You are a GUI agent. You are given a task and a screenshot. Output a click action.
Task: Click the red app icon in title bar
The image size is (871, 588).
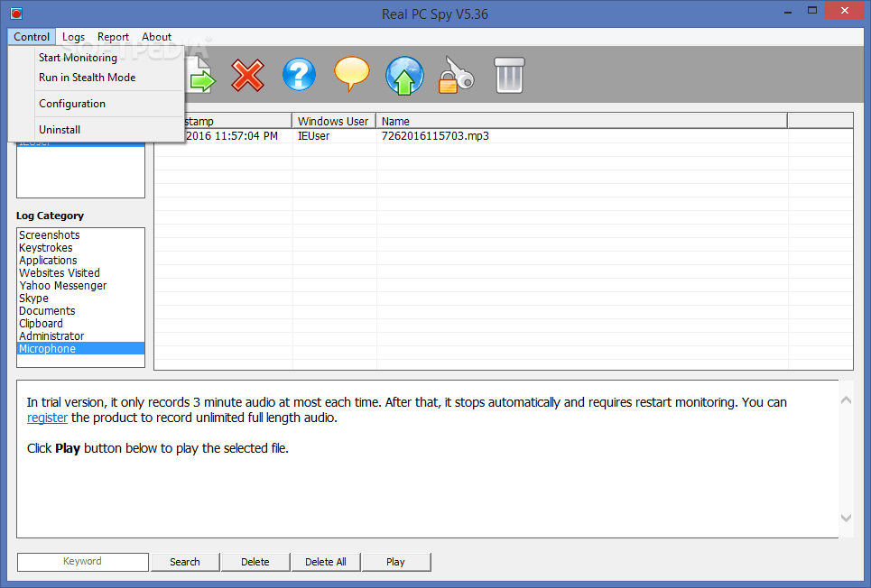16,14
